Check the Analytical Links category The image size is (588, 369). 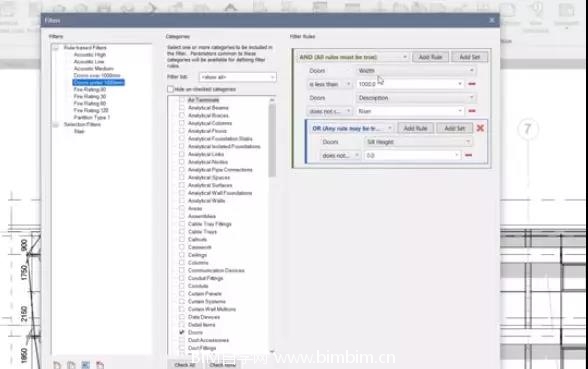[x=182, y=154]
